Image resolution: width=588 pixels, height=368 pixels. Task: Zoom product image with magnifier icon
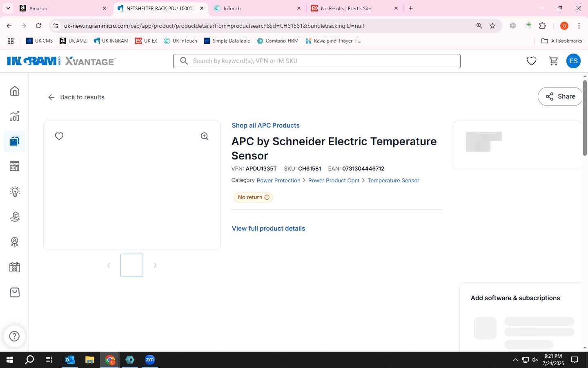click(x=205, y=136)
